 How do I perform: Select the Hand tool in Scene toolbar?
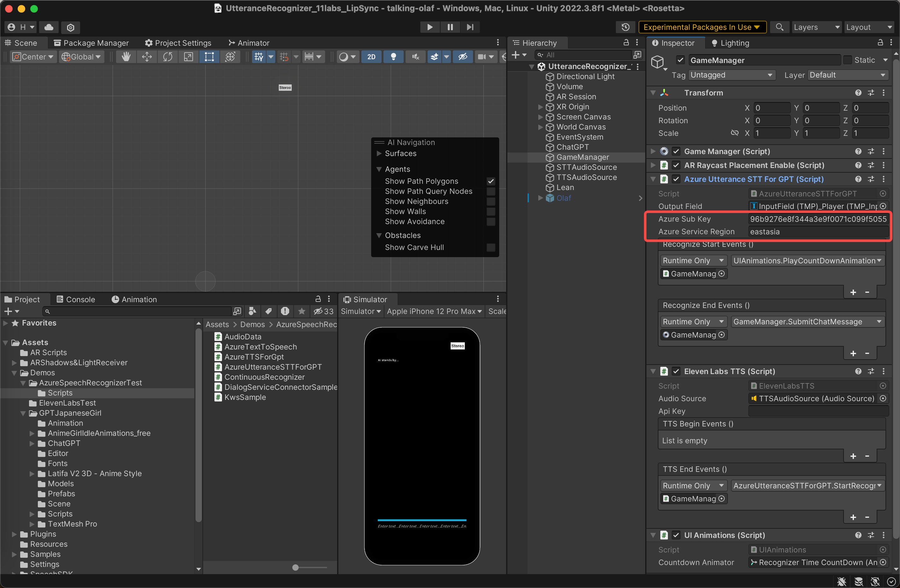126,57
